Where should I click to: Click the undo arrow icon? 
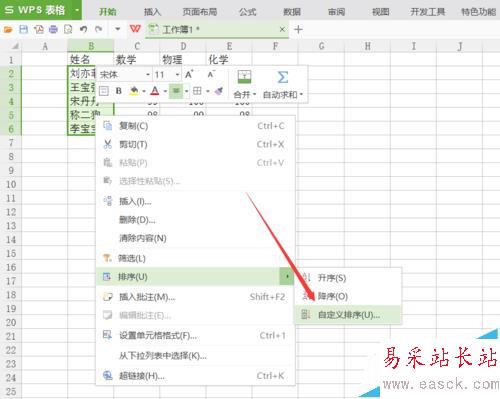pos(83,29)
